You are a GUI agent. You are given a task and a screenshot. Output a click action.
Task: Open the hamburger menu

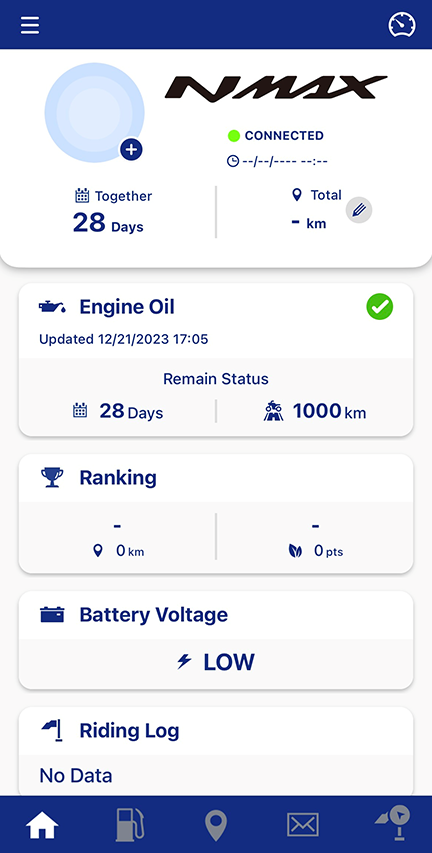30,25
